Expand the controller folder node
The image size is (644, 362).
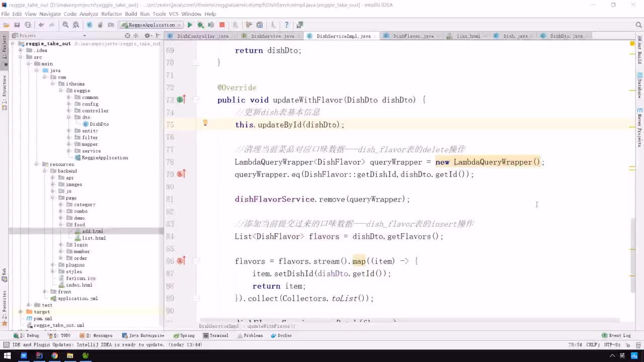click(x=69, y=111)
